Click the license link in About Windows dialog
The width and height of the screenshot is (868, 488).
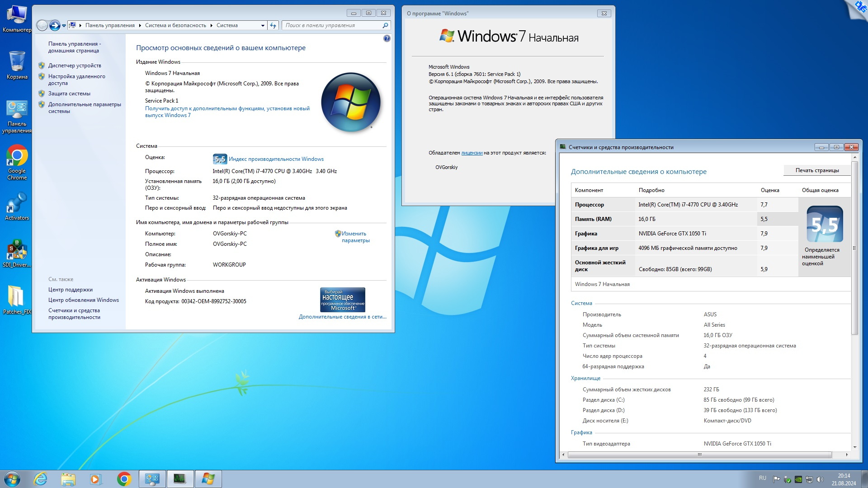pyautogui.click(x=472, y=153)
